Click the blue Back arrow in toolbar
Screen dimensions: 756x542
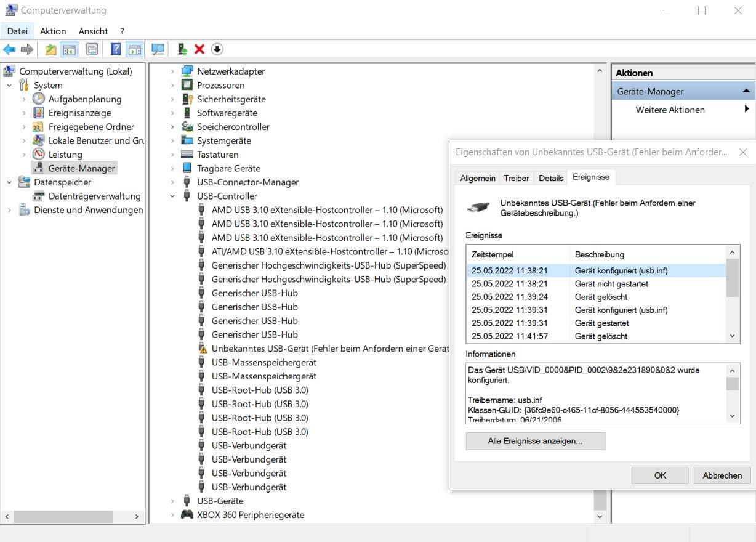[x=9, y=49]
